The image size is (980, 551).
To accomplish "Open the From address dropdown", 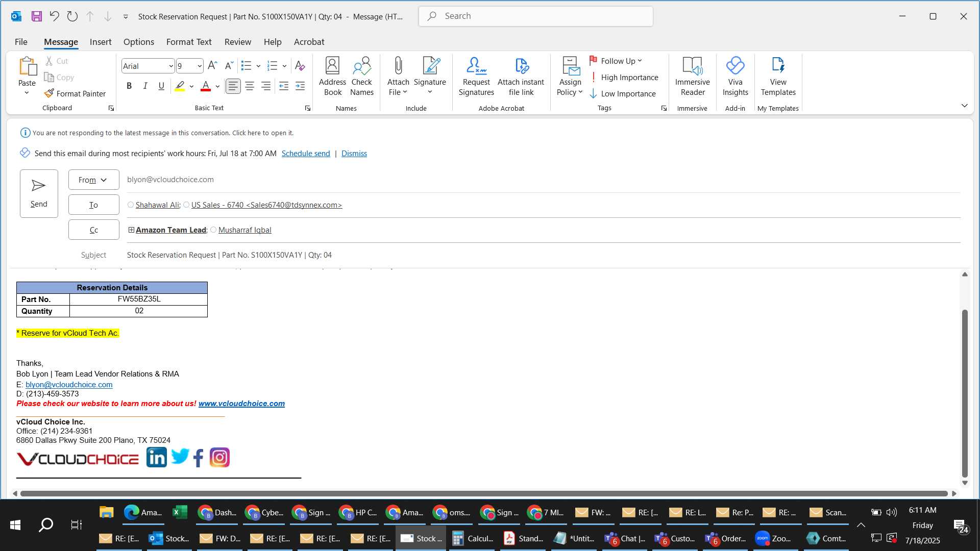I will 93,180.
